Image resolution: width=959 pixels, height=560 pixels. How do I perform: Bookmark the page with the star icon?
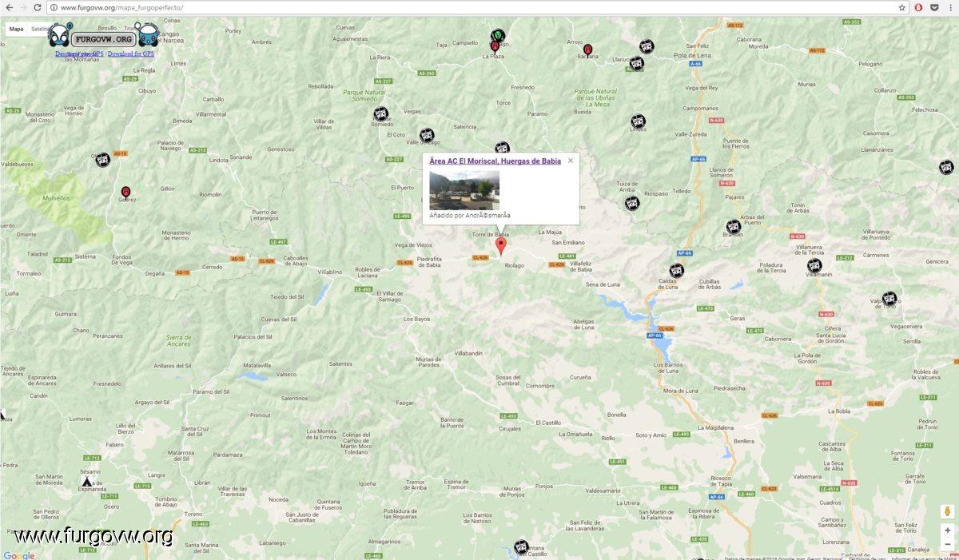click(902, 7)
